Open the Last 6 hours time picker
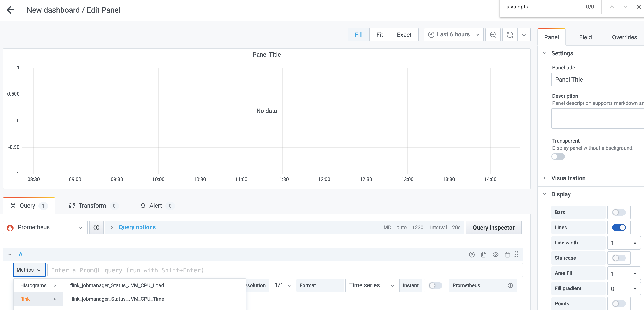The width and height of the screenshot is (644, 310). (x=453, y=35)
